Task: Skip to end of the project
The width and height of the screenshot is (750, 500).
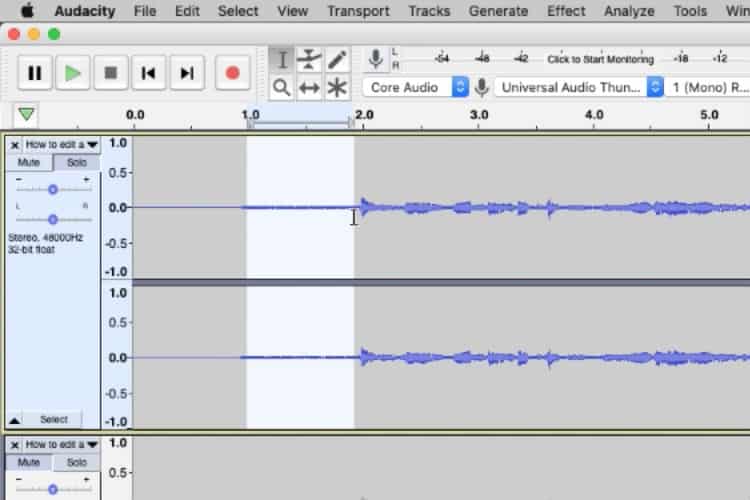Action: click(187, 73)
